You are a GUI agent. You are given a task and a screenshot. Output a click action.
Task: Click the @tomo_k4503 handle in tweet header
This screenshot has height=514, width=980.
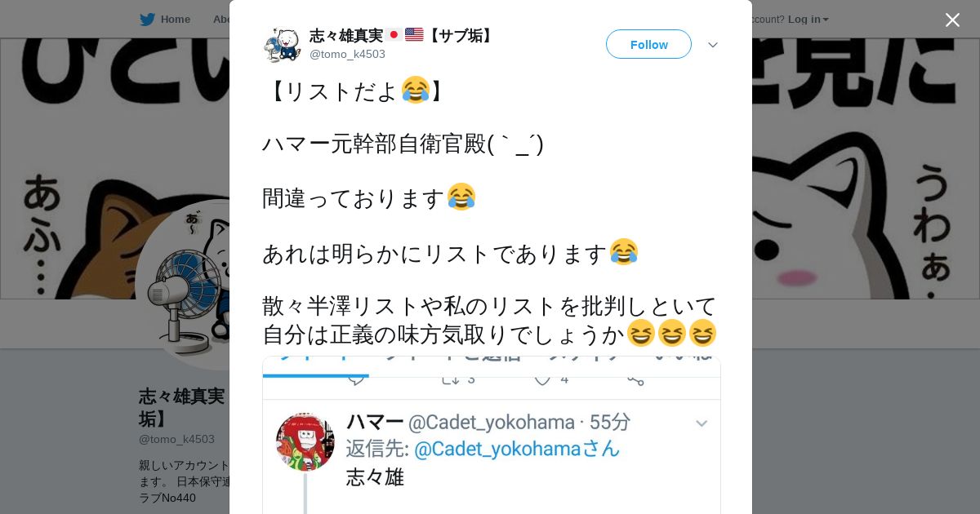click(347, 54)
